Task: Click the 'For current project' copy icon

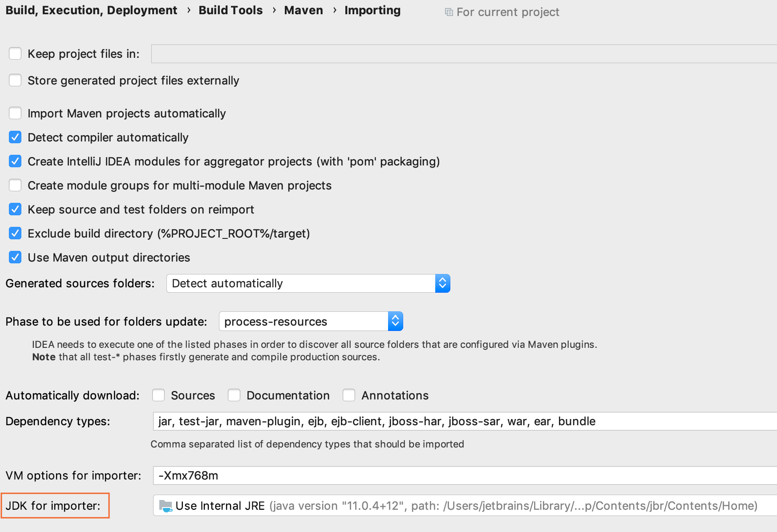Action: click(x=449, y=12)
